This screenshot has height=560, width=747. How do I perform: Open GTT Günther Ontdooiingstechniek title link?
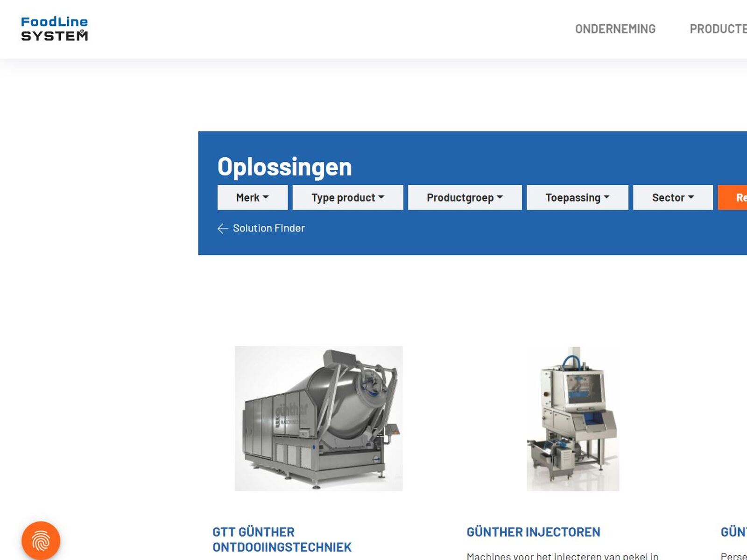pos(282,539)
